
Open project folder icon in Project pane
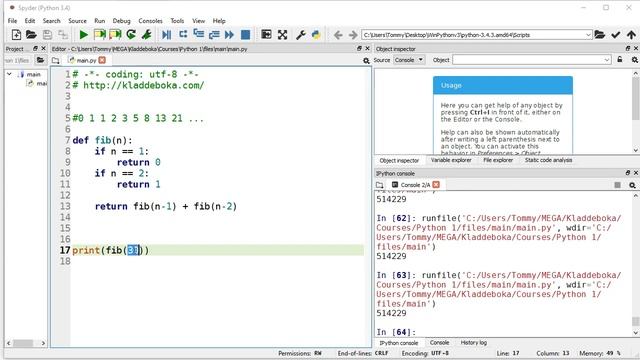click(40, 60)
